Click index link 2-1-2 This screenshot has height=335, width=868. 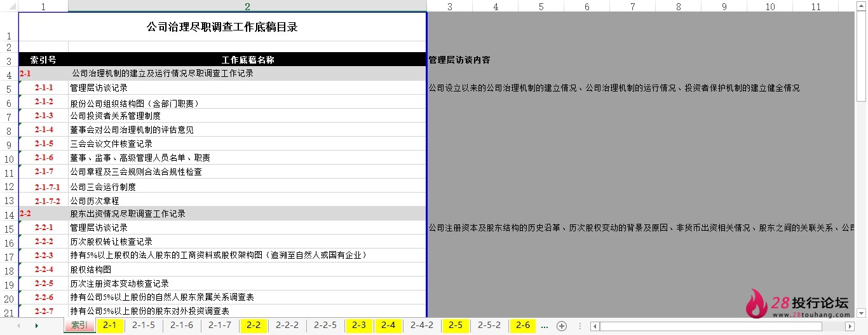click(x=44, y=102)
